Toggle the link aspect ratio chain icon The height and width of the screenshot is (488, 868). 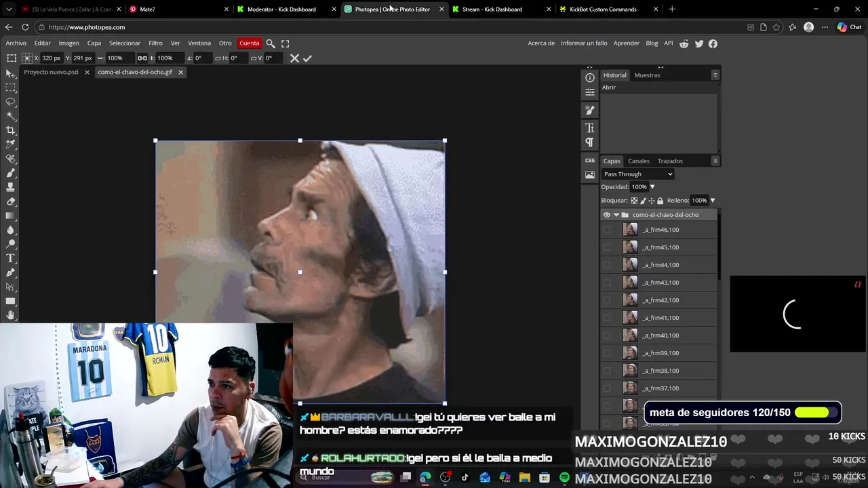142,58
